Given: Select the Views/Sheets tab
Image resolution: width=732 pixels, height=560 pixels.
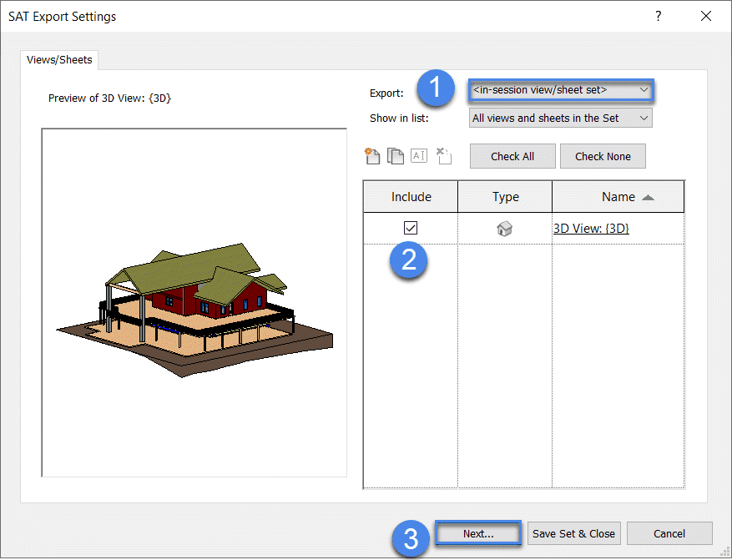Looking at the screenshot, I should pyautogui.click(x=60, y=60).
